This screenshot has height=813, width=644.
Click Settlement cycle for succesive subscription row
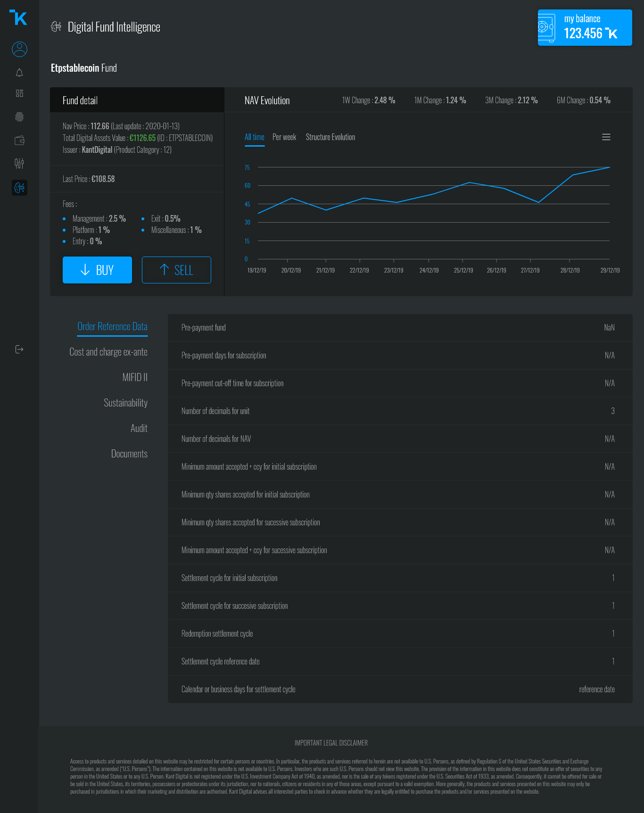(x=400, y=606)
